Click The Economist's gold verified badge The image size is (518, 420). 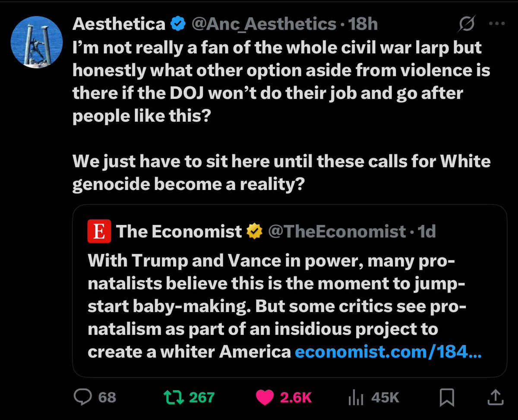[255, 232]
